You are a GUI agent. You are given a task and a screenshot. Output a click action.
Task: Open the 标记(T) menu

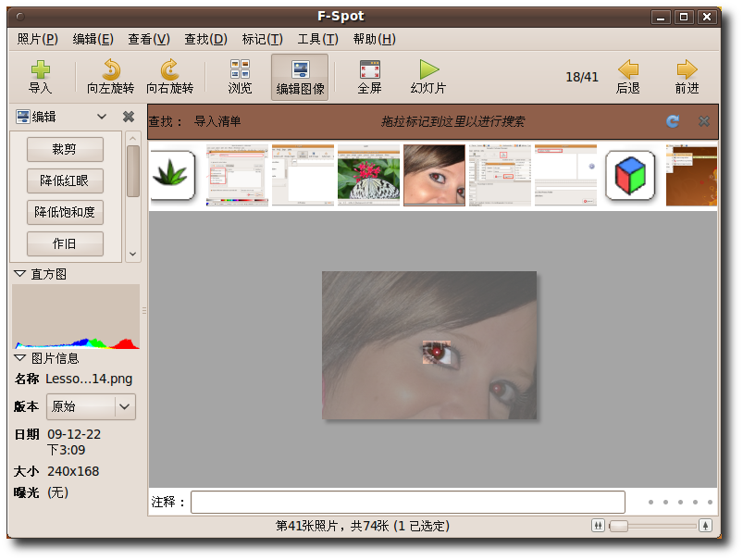click(262, 39)
